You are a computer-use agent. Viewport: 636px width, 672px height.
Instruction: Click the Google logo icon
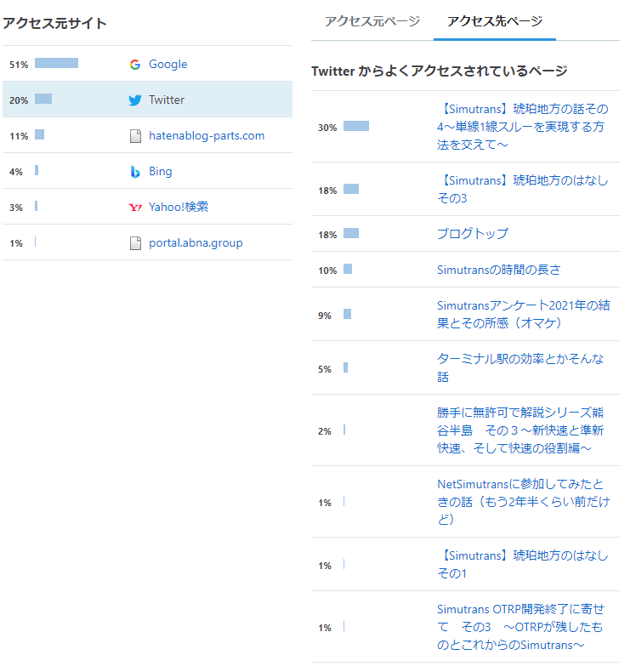click(135, 65)
